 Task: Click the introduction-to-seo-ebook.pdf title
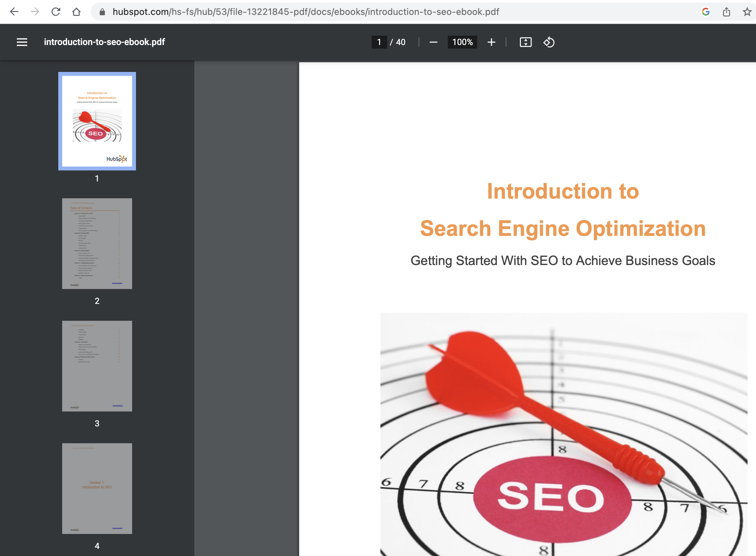(x=104, y=42)
